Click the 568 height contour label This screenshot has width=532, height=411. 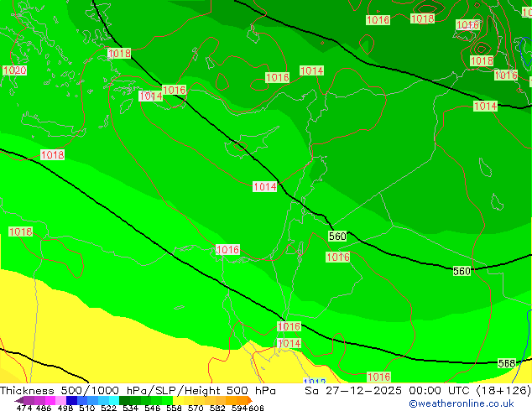[x=507, y=363]
